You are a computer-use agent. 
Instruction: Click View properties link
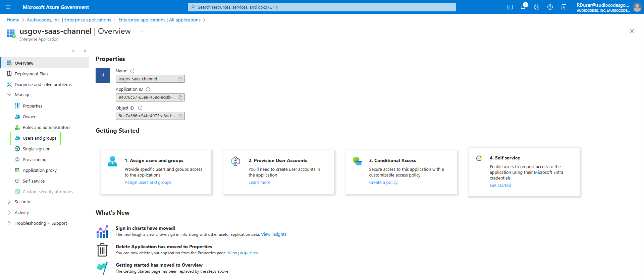pyautogui.click(x=243, y=253)
